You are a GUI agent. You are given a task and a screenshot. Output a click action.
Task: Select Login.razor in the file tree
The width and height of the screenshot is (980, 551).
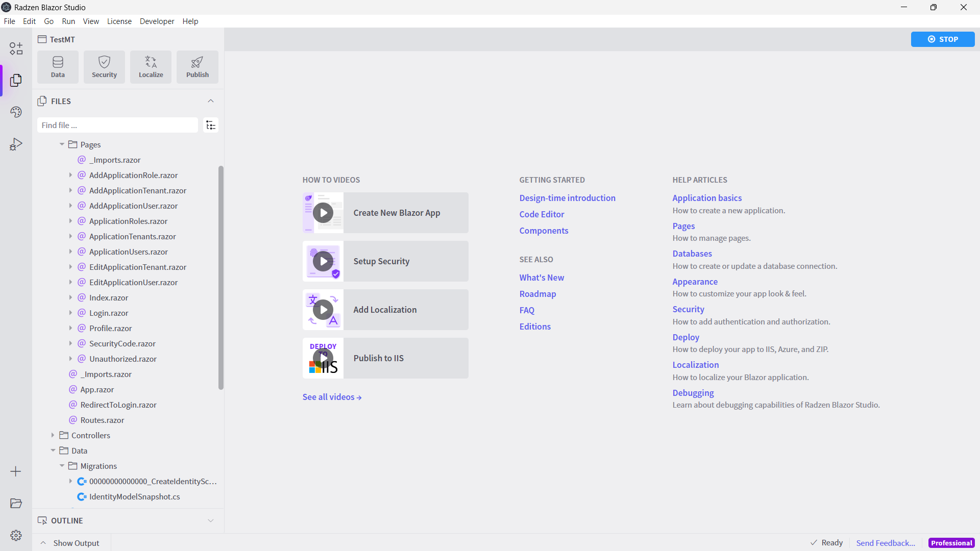pyautogui.click(x=108, y=313)
